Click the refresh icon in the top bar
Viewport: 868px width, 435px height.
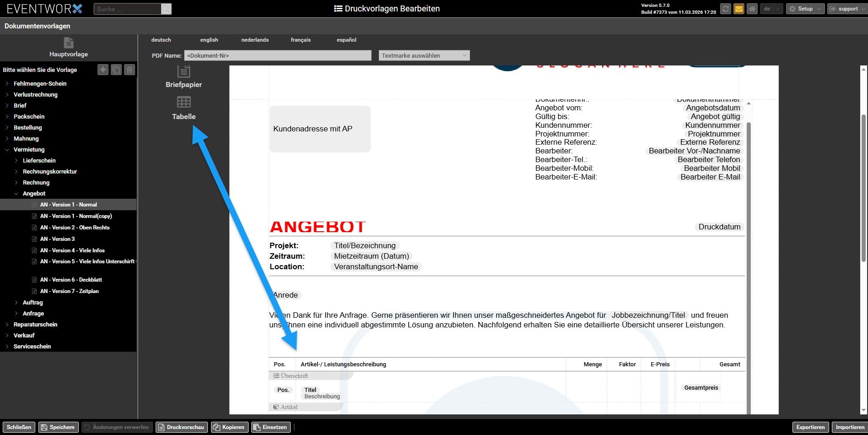point(725,9)
